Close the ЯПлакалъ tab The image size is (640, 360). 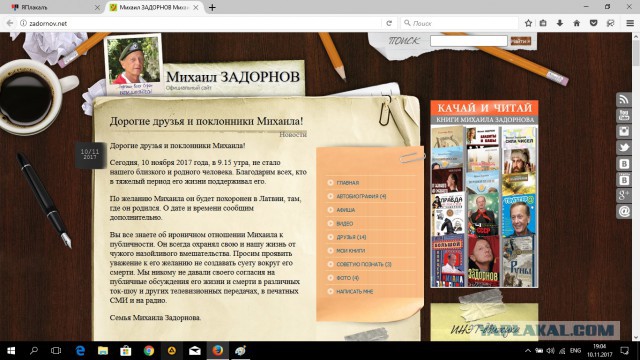point(97,7)
